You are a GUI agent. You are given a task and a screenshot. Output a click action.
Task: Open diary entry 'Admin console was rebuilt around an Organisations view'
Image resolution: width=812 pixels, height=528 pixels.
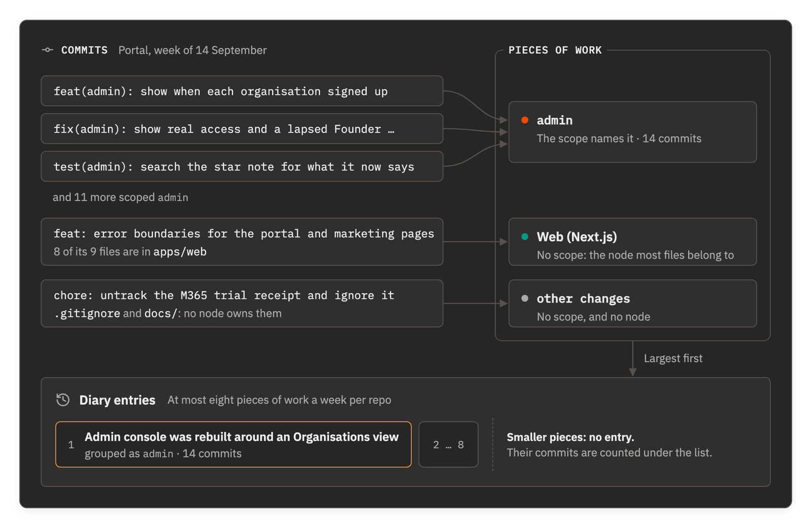pos(233,444)
